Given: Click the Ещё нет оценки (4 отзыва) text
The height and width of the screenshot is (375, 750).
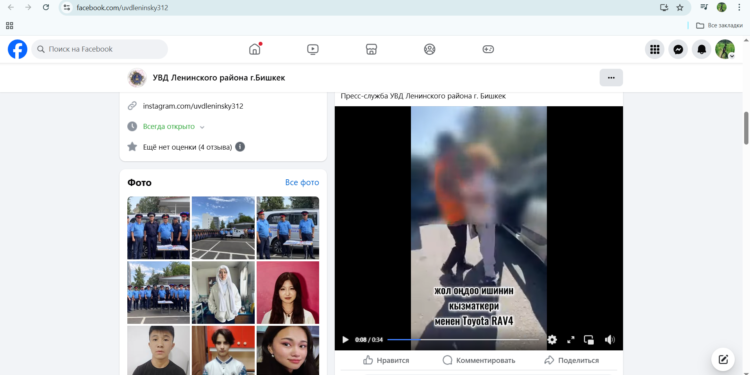Looking at the screenshot, I should pos(188,147).
